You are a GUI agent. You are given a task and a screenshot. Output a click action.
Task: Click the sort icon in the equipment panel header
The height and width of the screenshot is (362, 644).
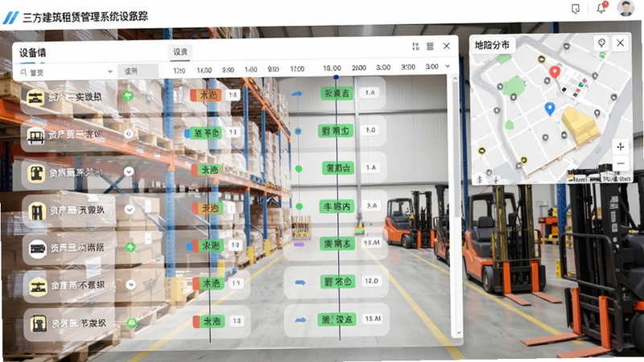tap(415, 47)
